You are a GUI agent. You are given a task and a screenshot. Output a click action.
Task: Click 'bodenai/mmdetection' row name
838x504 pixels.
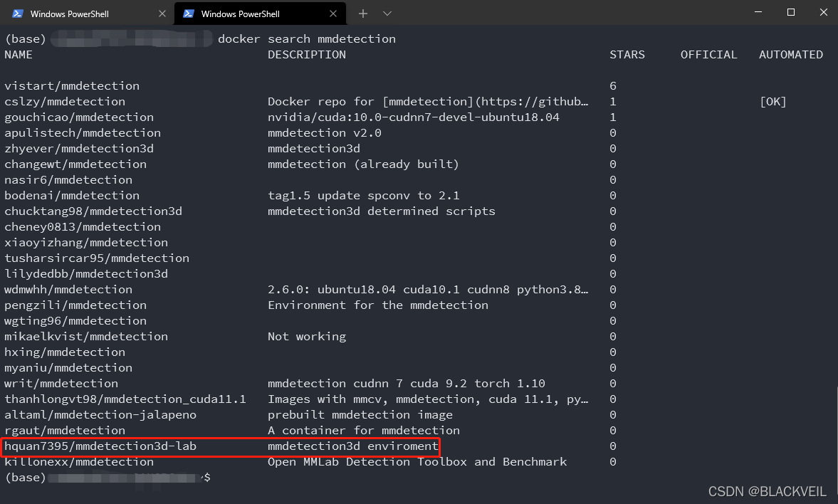pyautogui.click(x=72, y=196)
